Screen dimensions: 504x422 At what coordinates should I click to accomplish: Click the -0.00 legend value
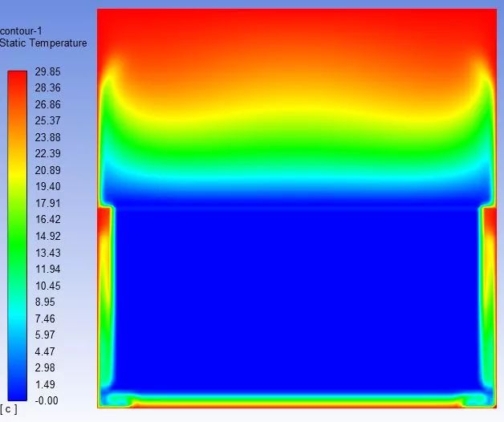(x=47, y=401)
